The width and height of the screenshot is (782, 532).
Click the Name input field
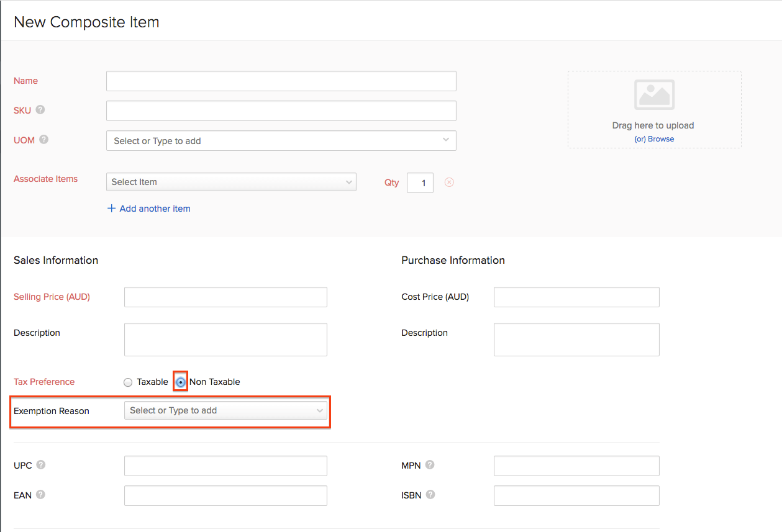(281, 81)
